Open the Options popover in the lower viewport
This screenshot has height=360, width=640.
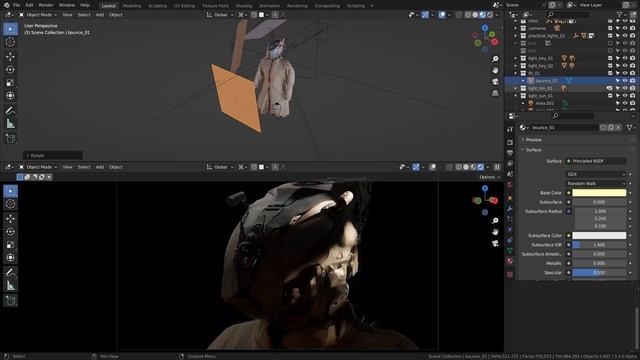(x=489, y=177)
